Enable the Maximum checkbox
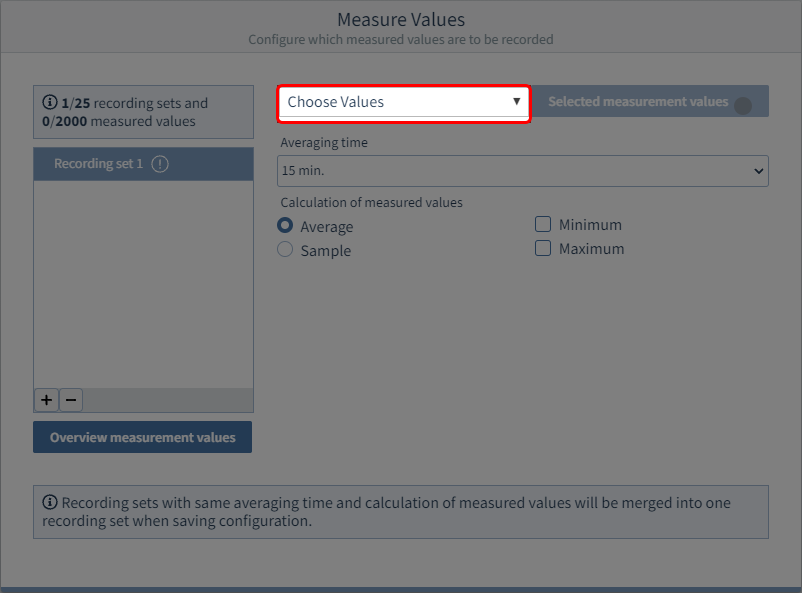This screenshot has height=593, width=802. [x=543, y=249]
